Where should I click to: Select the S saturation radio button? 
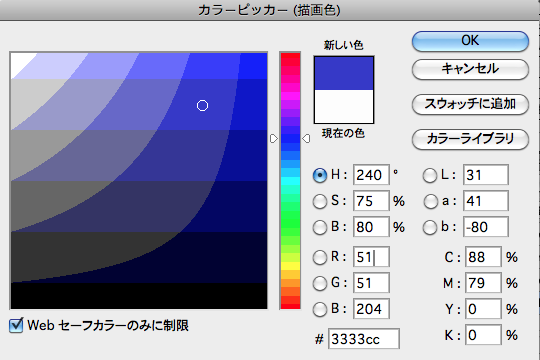pos(320,201)
